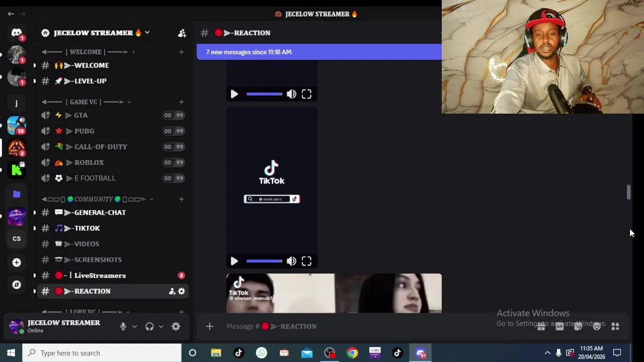Show hidden system tray icons
Image resolution: width=644 pixels, height=362 pixels.
(547, 353)
